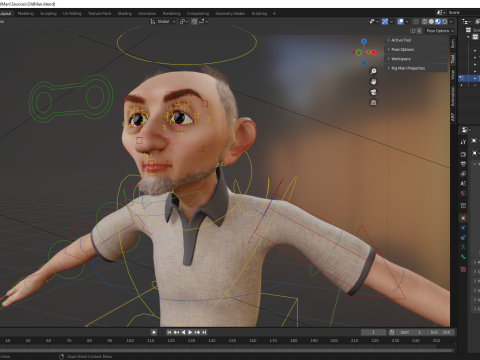Add a workspace with the plus button
Viewport: 480px width, 360px height.
coord(274,14)
